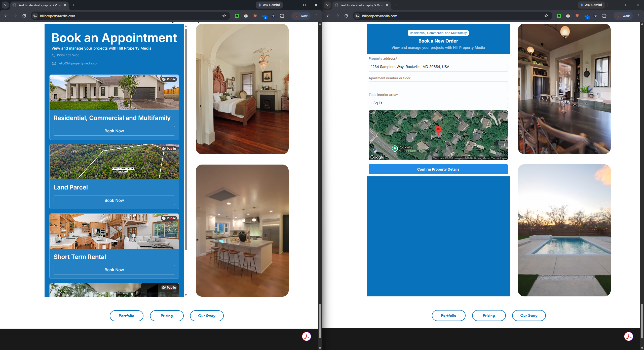Open site information icon in left address bar
Image resolution: width=644 pixels, height=350 pixels.
(35, 16)
